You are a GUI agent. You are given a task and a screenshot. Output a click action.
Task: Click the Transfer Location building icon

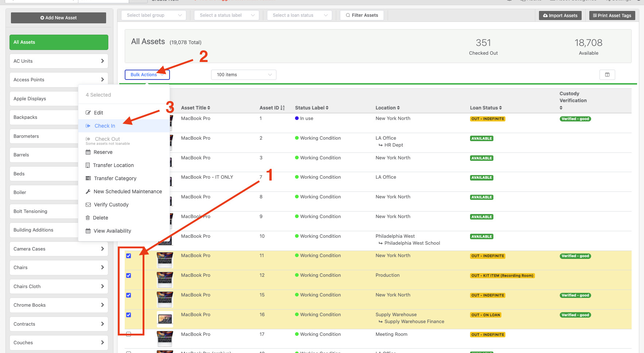[88, 165]
